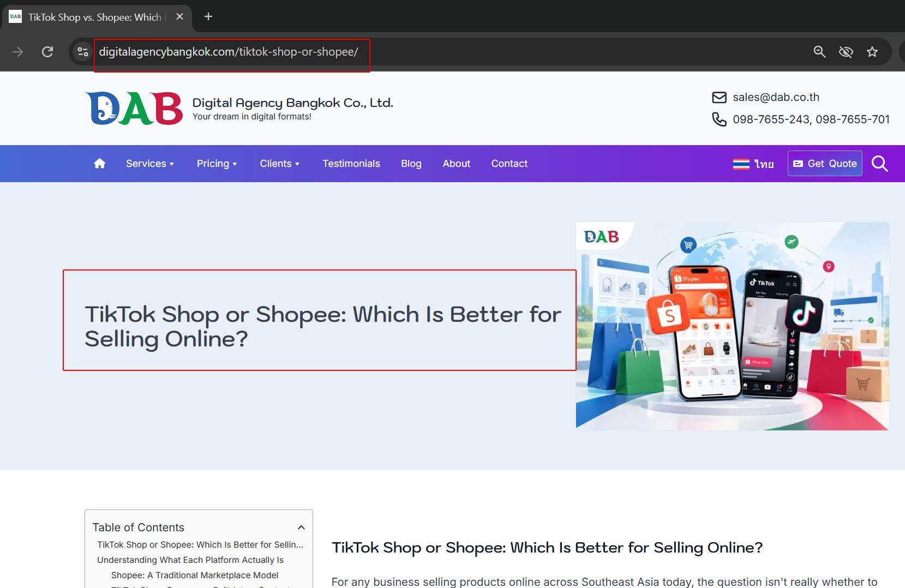
Task: Open site information icon in address bar
Action: tap(83, 52)
